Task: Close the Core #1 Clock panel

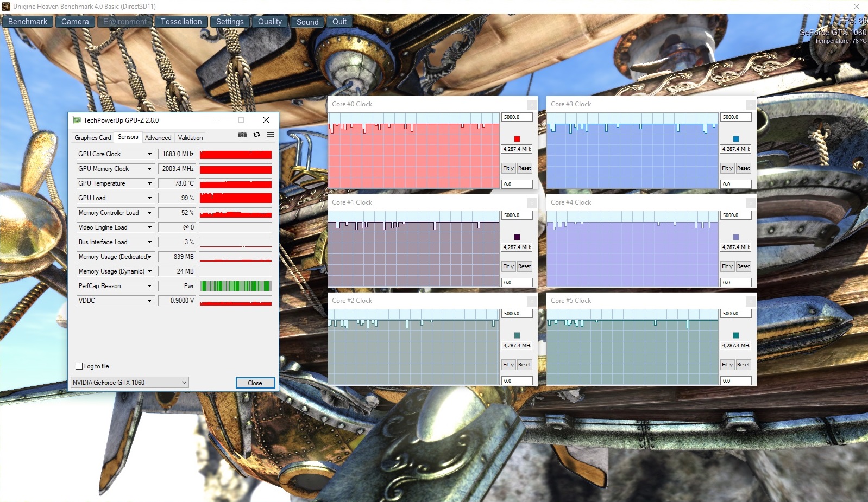Action: coord(532,202)
